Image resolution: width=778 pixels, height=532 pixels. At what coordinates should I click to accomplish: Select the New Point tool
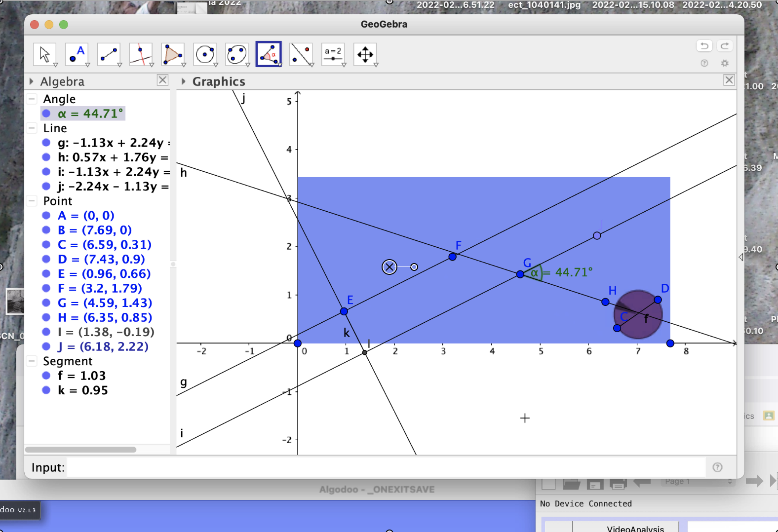(77, 54)
